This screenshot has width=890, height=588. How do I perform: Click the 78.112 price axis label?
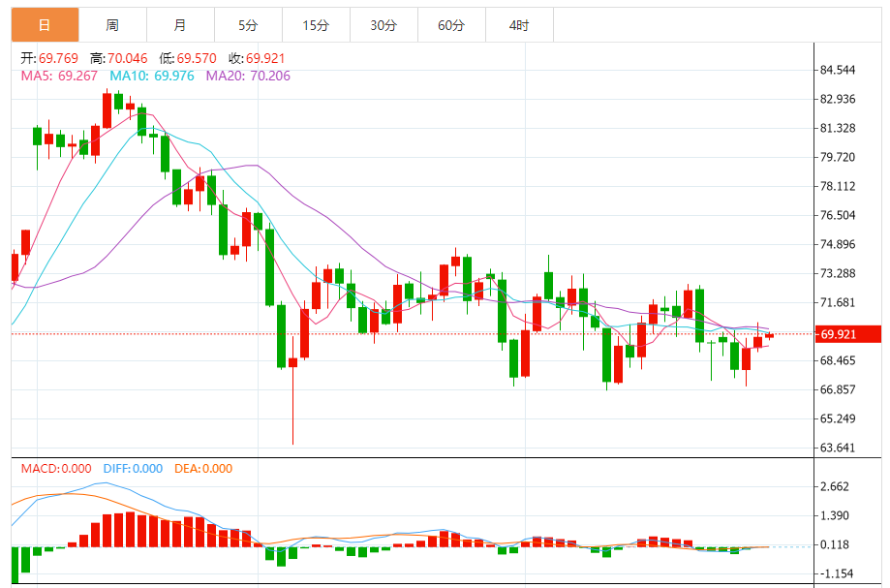[x=837, y=186]
